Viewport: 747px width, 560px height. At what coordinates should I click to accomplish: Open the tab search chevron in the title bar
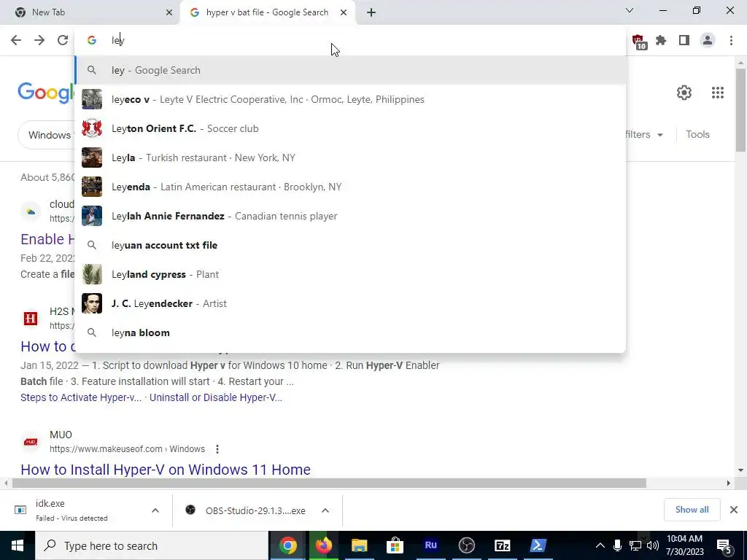pos(630,10)
